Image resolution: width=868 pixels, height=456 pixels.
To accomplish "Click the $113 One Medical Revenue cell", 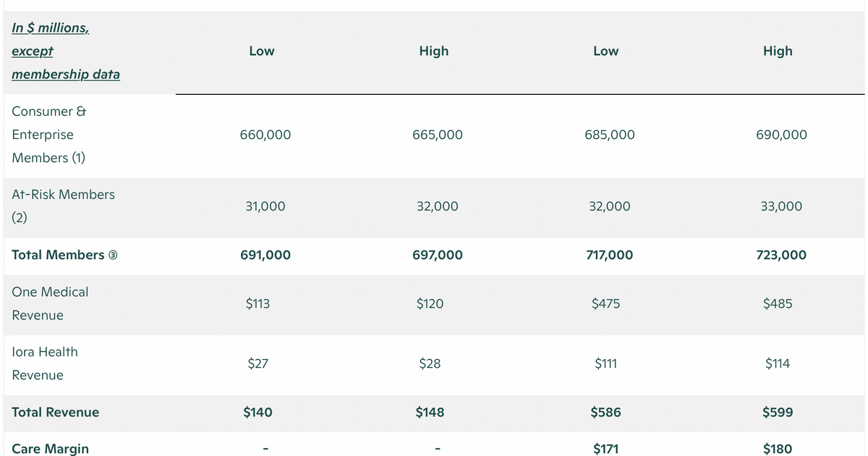I will pos(258,304).
